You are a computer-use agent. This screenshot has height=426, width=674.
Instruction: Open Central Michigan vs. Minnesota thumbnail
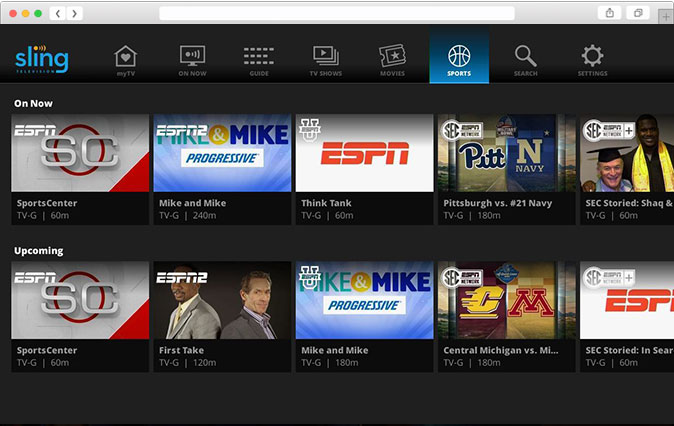507,300
